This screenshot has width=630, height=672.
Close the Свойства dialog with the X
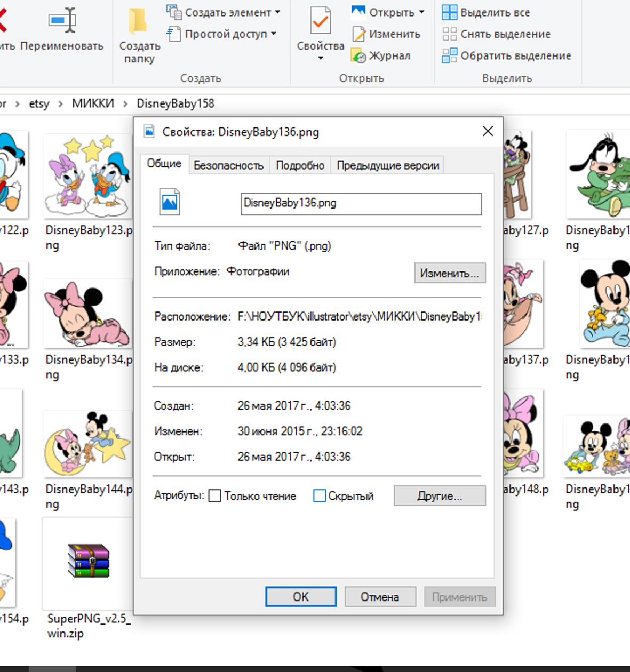[x=488, y=131]
